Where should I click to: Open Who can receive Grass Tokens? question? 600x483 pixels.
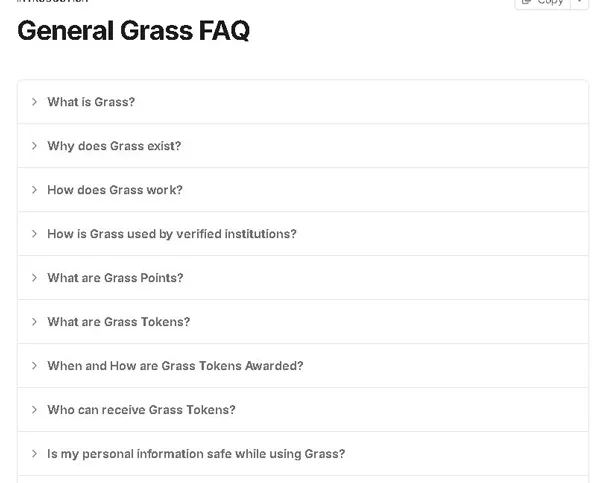click(x=141, y=410)
